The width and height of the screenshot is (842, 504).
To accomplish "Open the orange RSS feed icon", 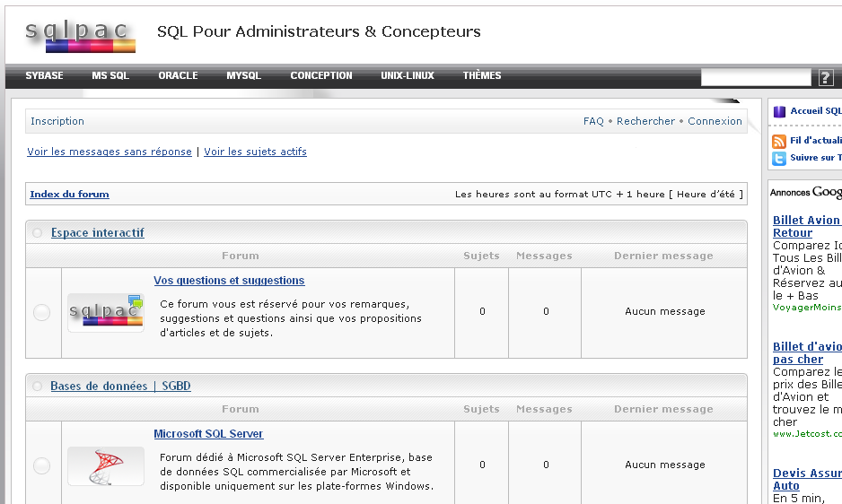I will click(x=779, y=141).
